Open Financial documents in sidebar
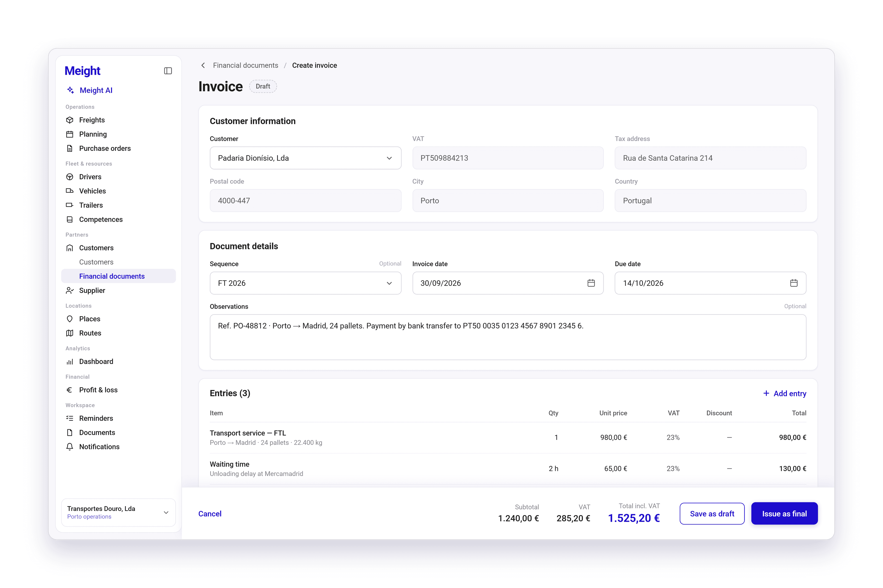Viewport: 883px width, 588px height. 118,276
